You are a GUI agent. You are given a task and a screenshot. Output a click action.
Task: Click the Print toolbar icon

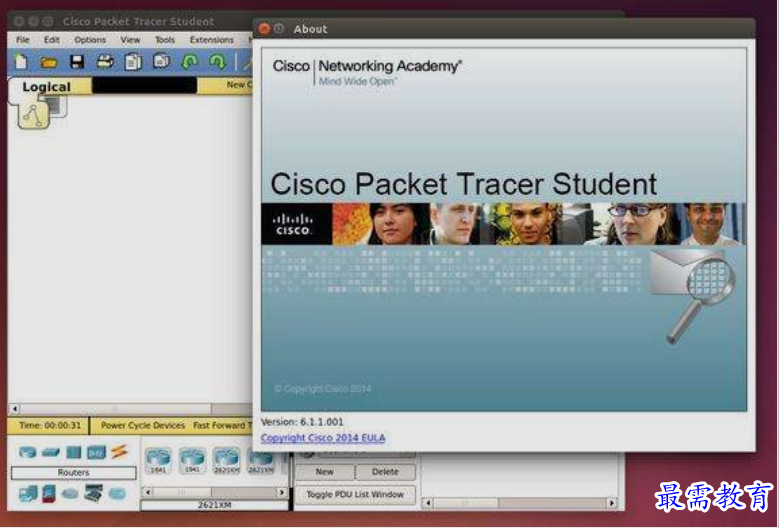pos(105,62)
